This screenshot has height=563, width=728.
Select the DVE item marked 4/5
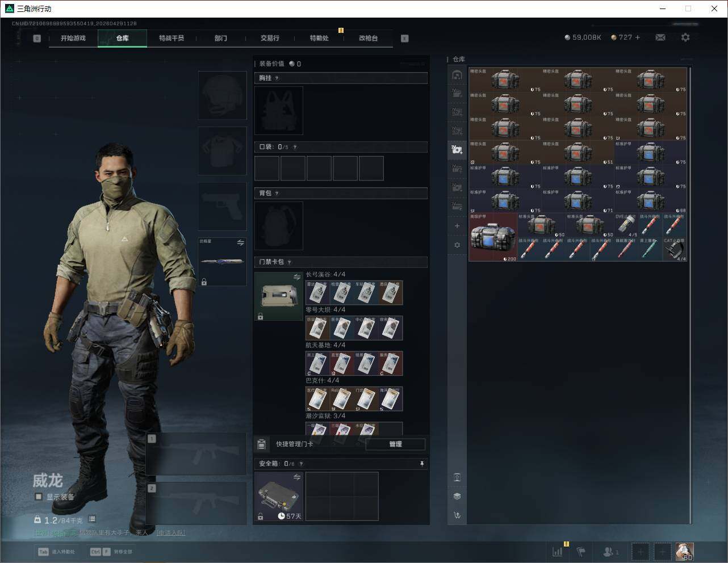point(626,225)
